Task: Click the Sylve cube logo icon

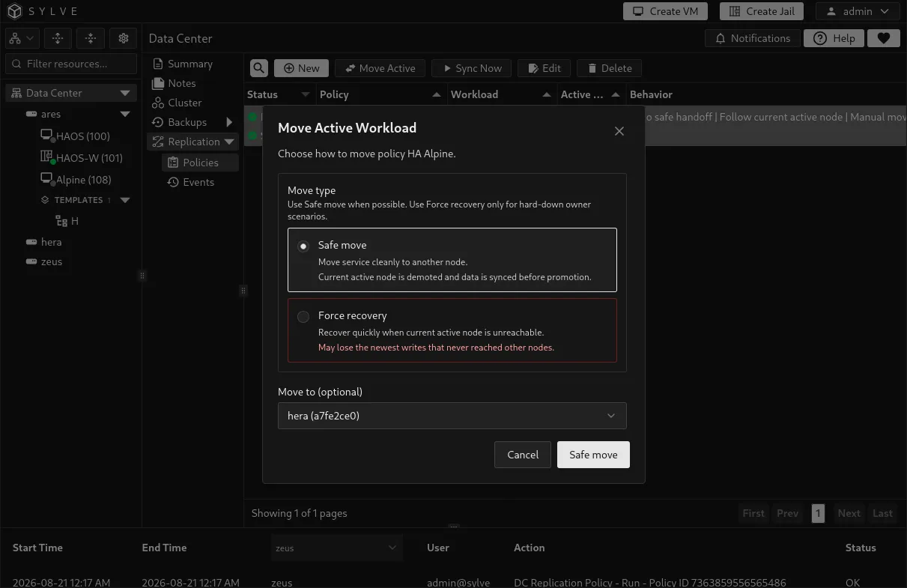Action: click(15, 11)
